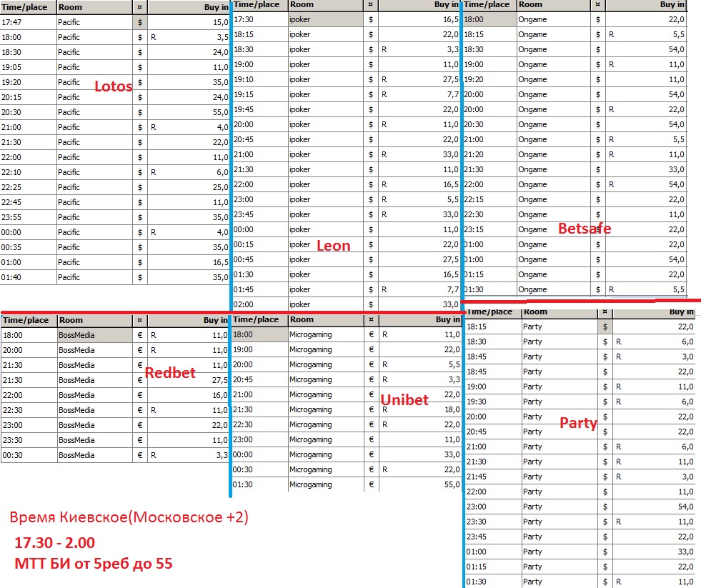Click 27,5 buy-in in BossMedia table
The width and height of the screenshot is (701, 588).
point(189,381)
